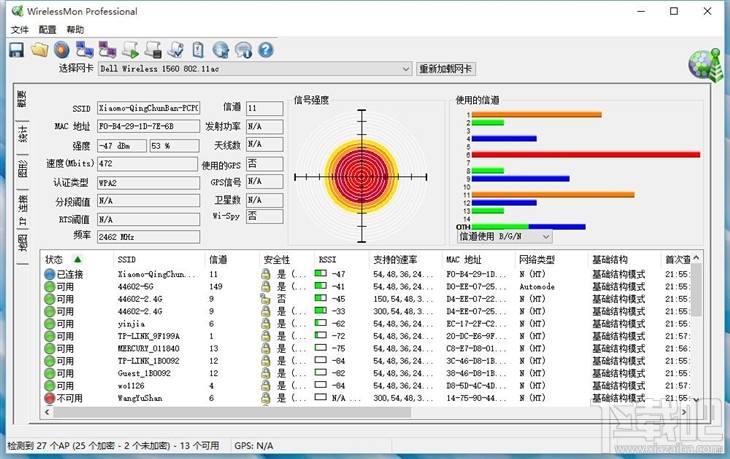Open the yellow folder toolbar icon

[x=40, y=50]
